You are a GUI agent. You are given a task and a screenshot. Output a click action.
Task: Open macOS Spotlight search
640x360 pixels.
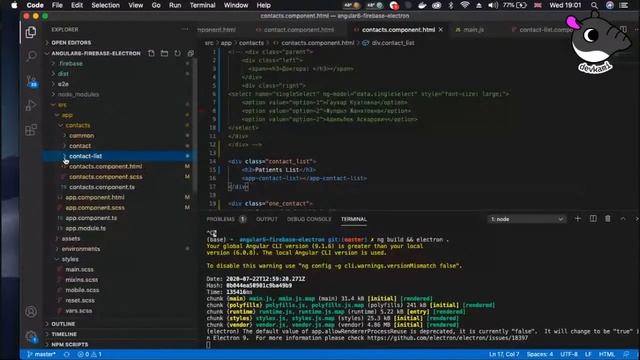tap(594, 5)
